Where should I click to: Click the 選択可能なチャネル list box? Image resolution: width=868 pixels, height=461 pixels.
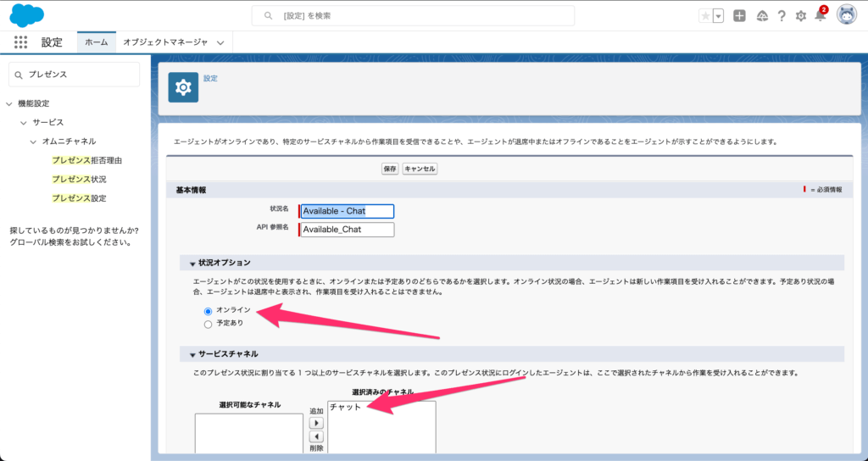point(248,433)
